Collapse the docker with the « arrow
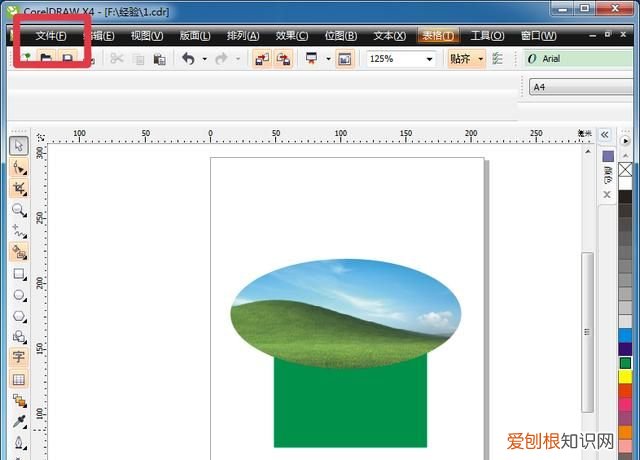The image size is (640, 460). (605, 135)
